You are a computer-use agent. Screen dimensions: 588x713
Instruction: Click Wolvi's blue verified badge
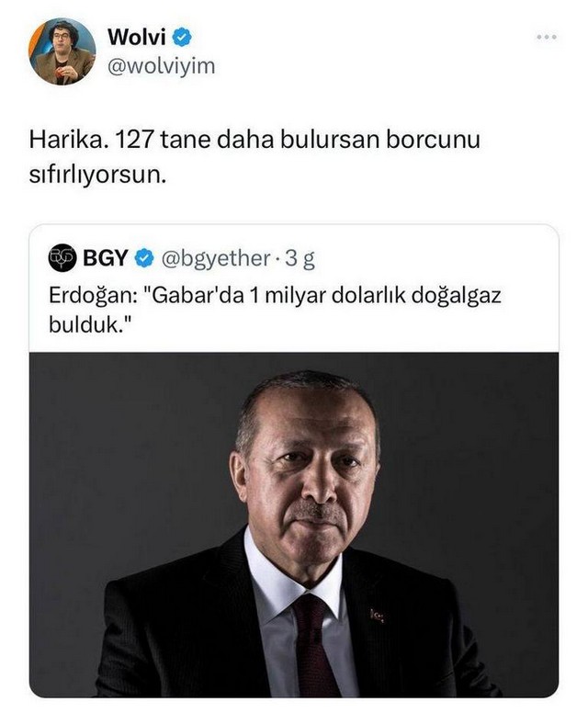pos(181,38)
